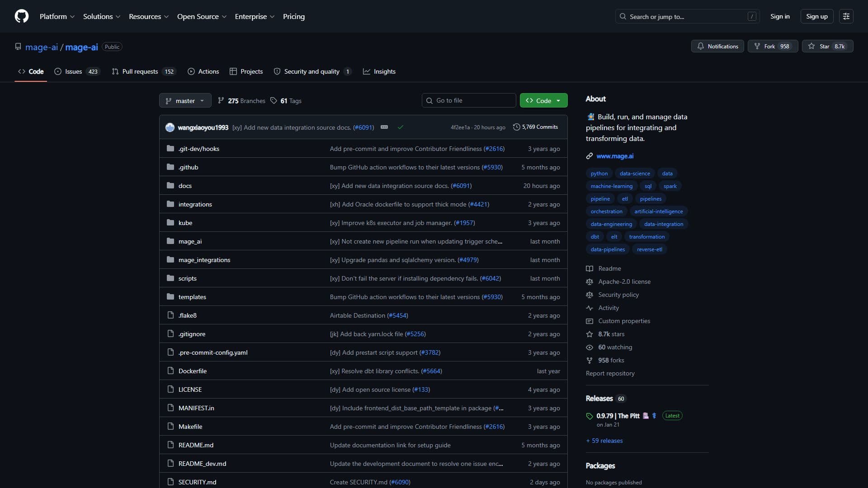Switch to Security and quality tab
868x488 pixels.
pyautogui.click(x=312, y=71)
